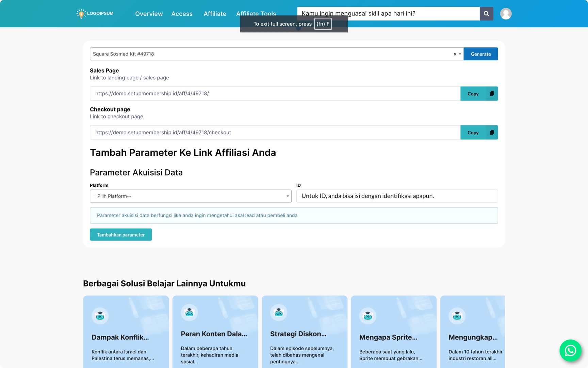This screenshot has width=588, height=368.
Task: Click the copy icon beside Checkout page Copy button
Action: click(491, 132)
